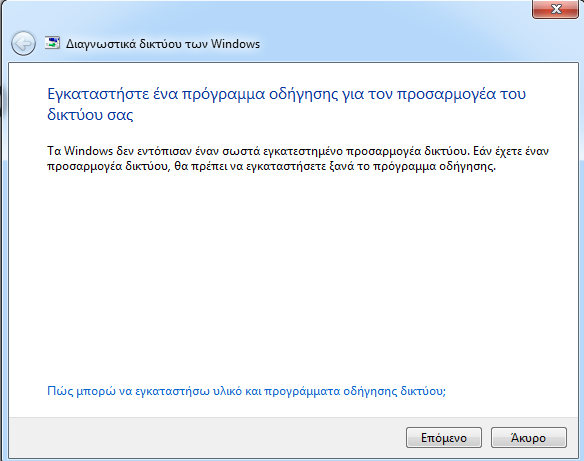Close the dialog with the red X
Viewport: 584px width, 461px height.
pyautogui.click(x=555, y=9)
